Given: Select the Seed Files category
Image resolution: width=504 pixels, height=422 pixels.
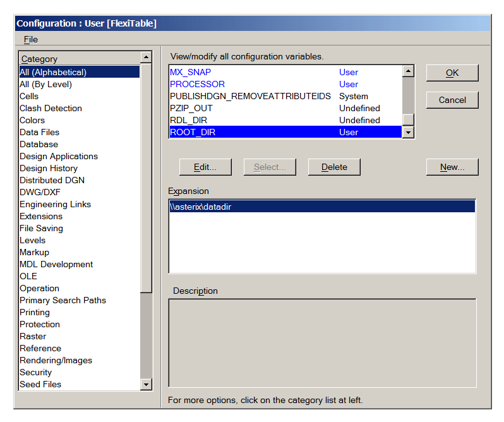Looking at the screenshot, I should coord(80,384).
